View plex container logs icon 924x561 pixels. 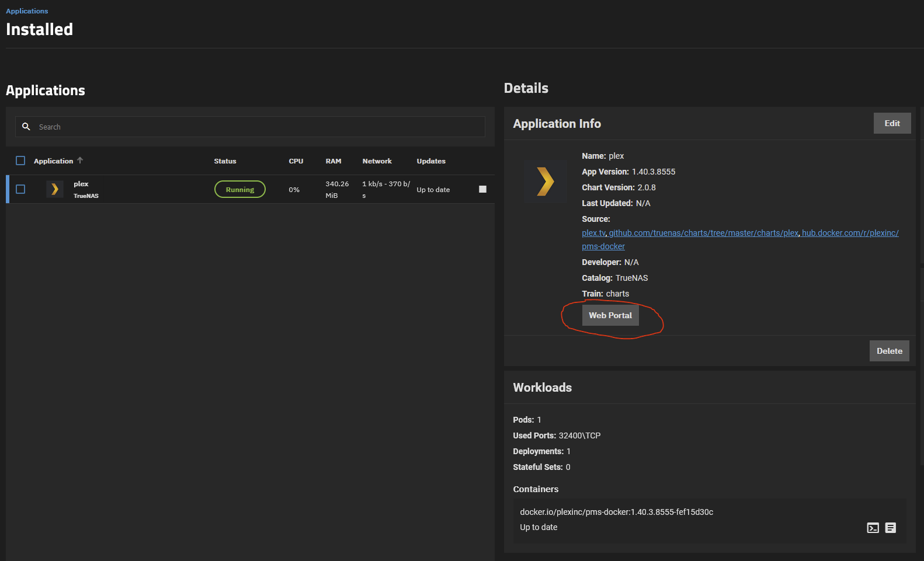(890, 528)
